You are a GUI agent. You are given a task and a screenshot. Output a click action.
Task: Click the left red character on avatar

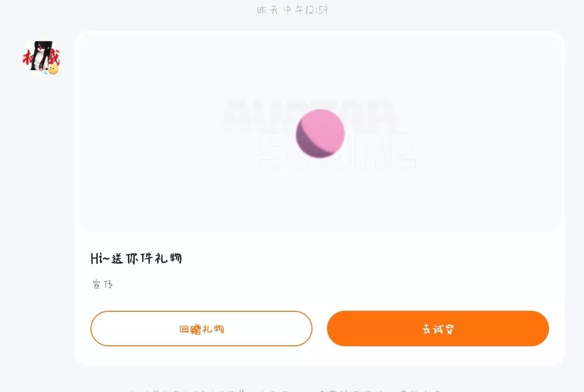coord(27,57)
